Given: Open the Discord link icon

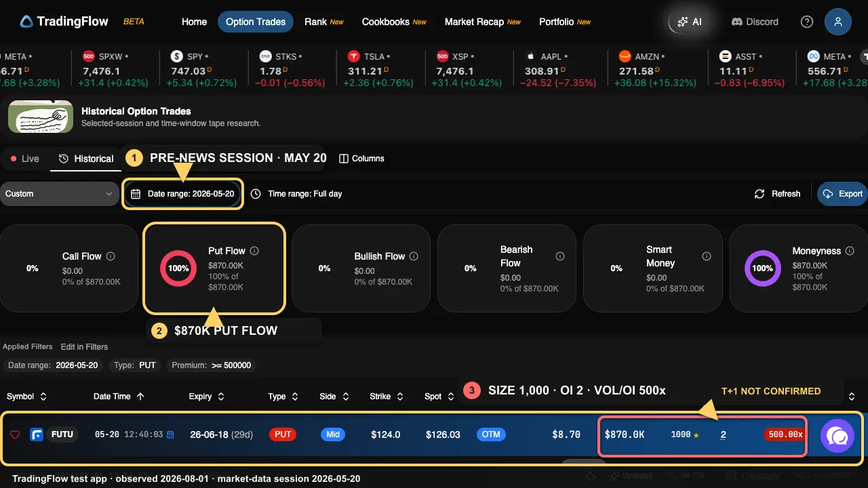Looking at the screenshot, I should [737, 22].
